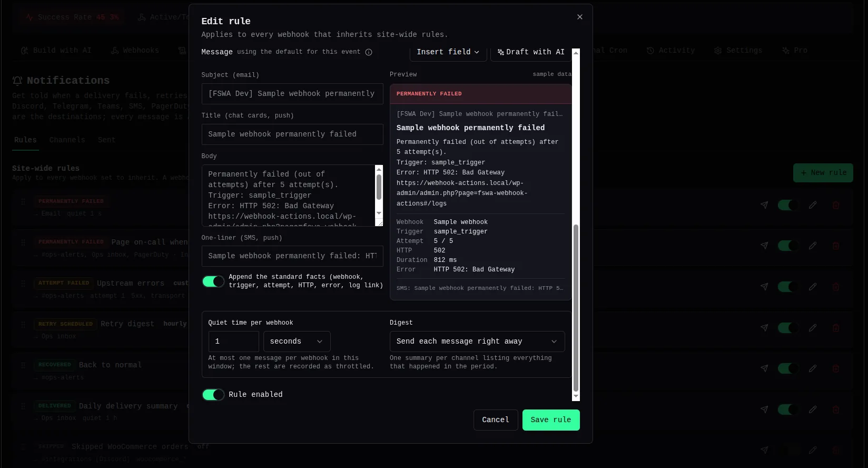The image size is (868, 468).
Task: Toggle Append the standard facts switch
Action: tap(213, 281)
